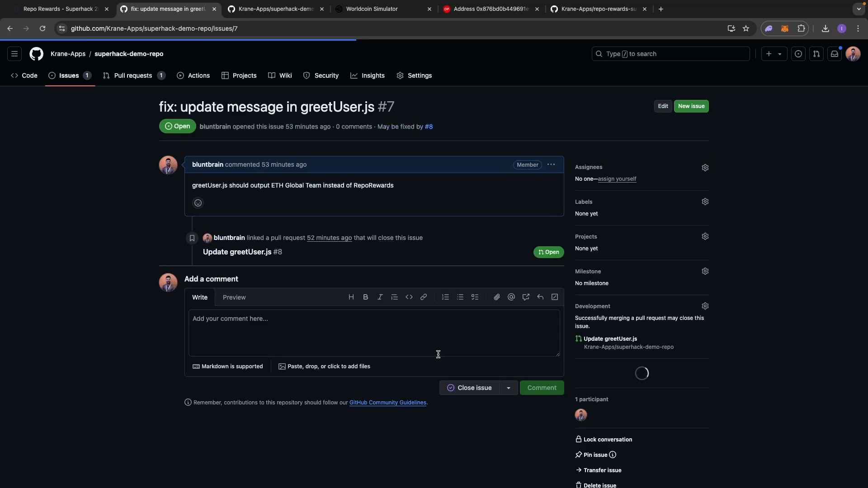868x488 pixels.
Task: Select the Write tab in comment editor
Action: [200, 297]
